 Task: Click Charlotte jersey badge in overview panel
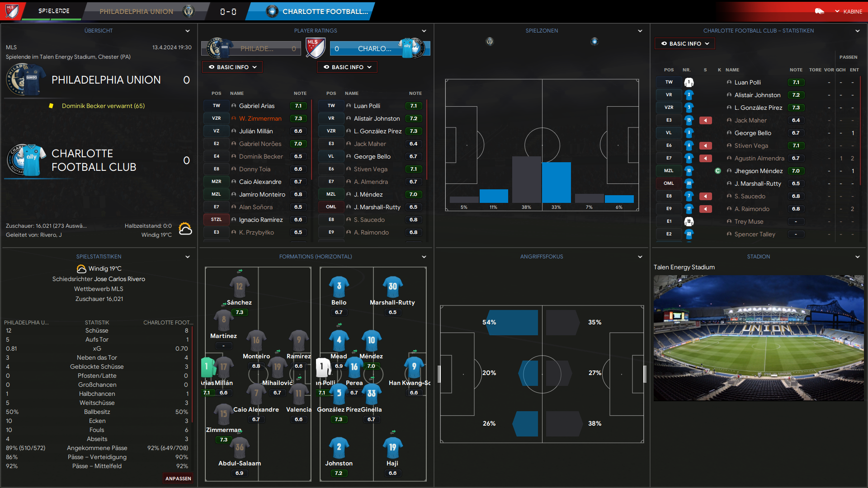click(26, 160)
